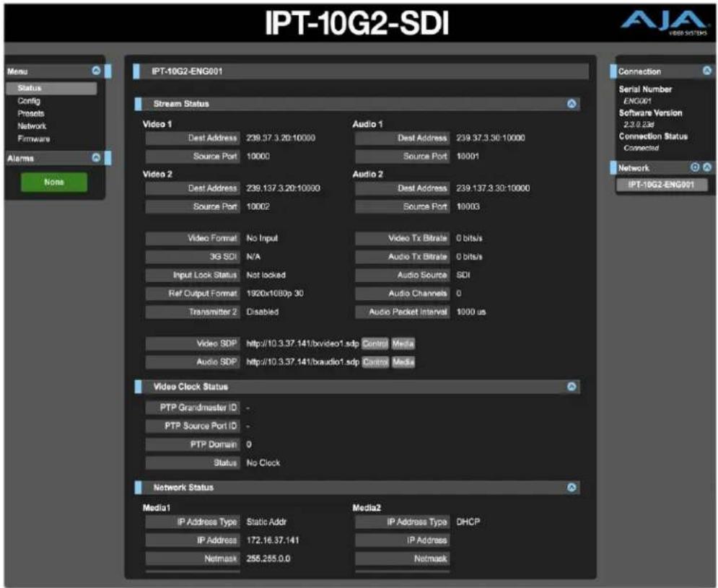Click the AJA Video Systems logo
718x588 pixels.
(x=664, y=22)
